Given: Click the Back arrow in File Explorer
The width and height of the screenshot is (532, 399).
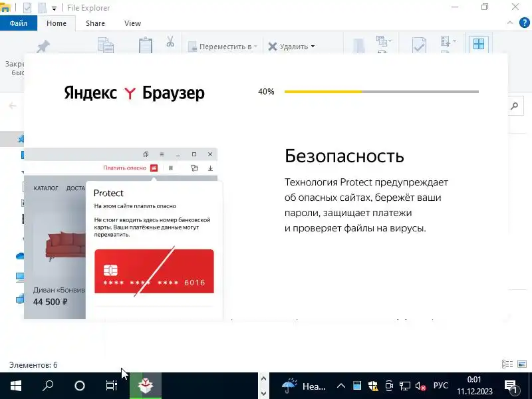Looking at the screenshot, I should pos(13,106).
